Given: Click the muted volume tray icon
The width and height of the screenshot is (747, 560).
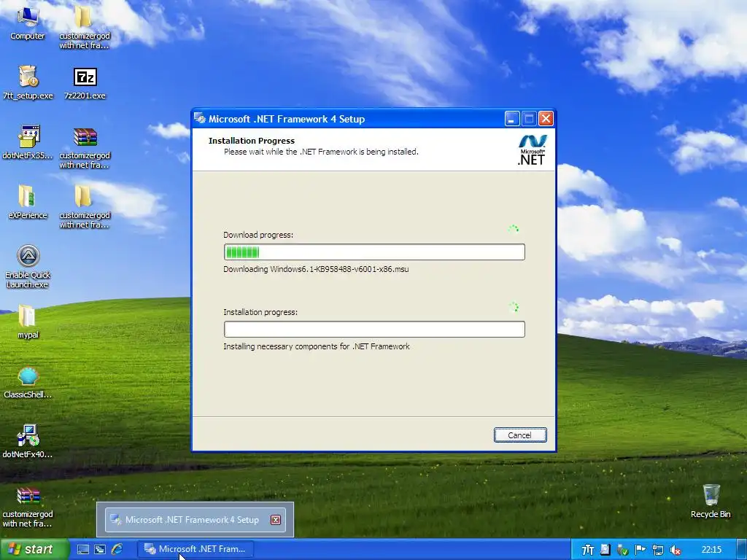Looking at the screenshot, I should 675,550.
